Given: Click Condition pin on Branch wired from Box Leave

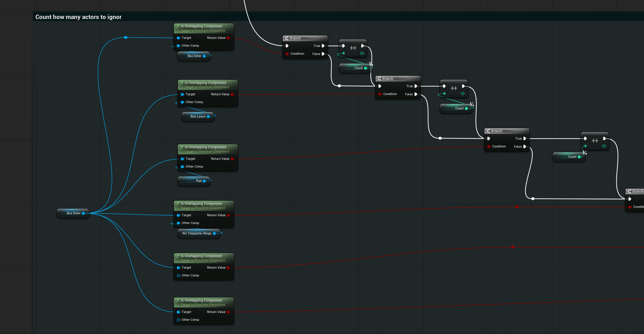Looking at the screenshot, I should tap(380, 94).
